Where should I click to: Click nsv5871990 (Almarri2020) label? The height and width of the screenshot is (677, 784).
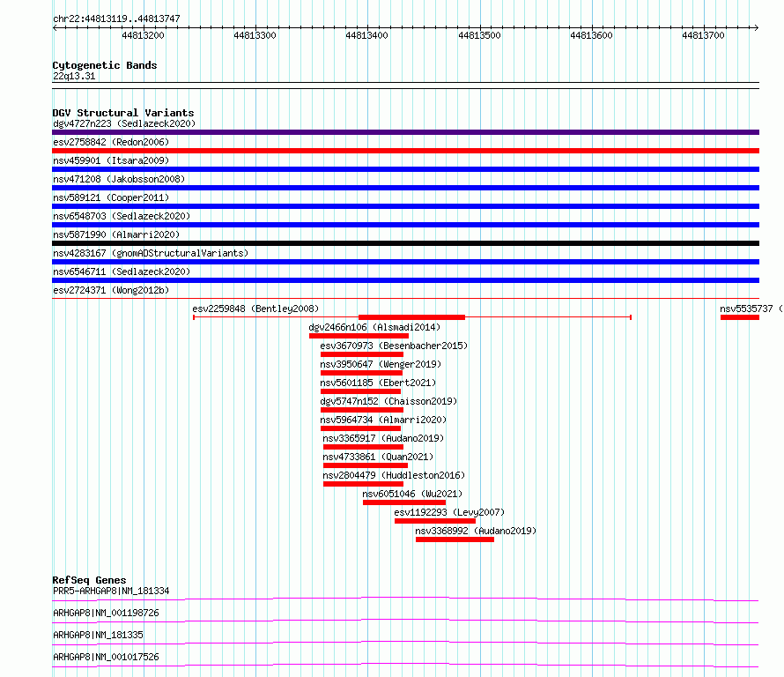116,234
